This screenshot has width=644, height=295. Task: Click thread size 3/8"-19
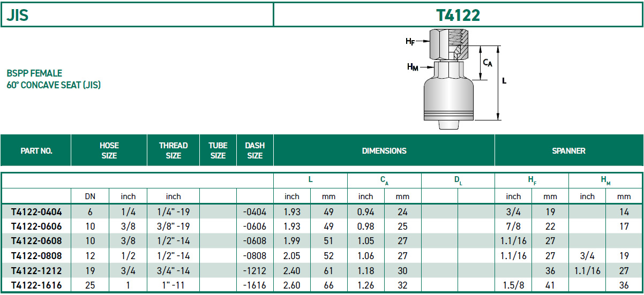pos(174,226)
